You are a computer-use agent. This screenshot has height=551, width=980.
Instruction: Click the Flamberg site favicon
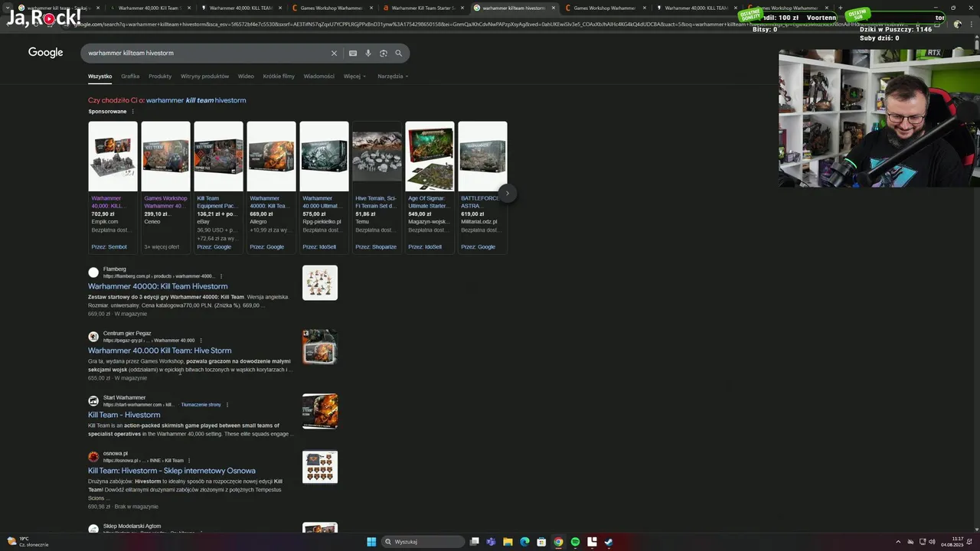point(93,272)
